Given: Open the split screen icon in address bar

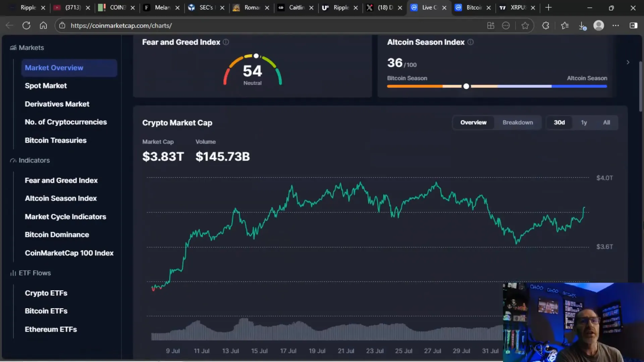Looking at the screenshot, I should 491,25.
